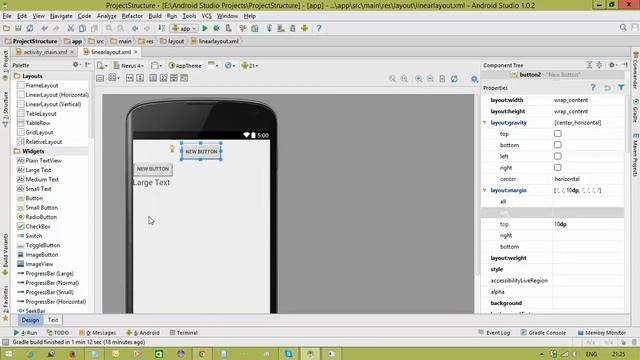This screenshot has width=640, height=360.
Task: Click the Copy icon in main toolbar
Action: point(82,28)
